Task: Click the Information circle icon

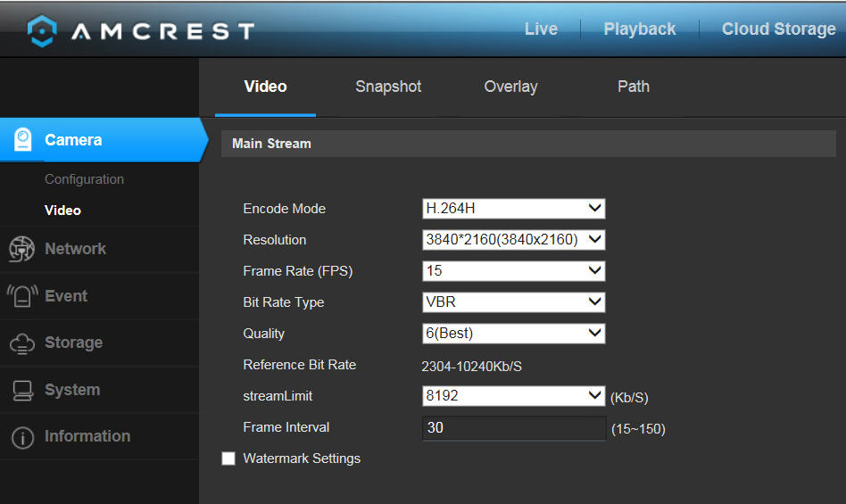Action: pos(22,438)
